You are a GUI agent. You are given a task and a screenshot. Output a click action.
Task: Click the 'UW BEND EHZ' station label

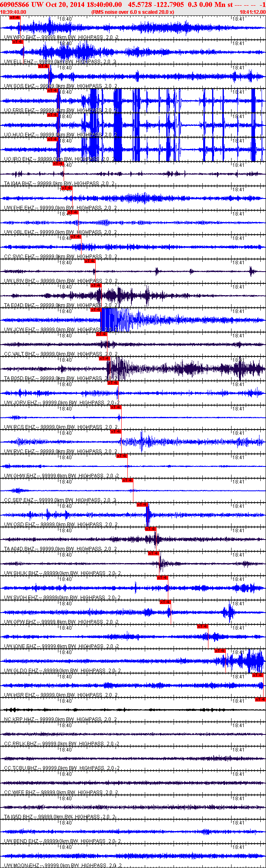(21, 841)
